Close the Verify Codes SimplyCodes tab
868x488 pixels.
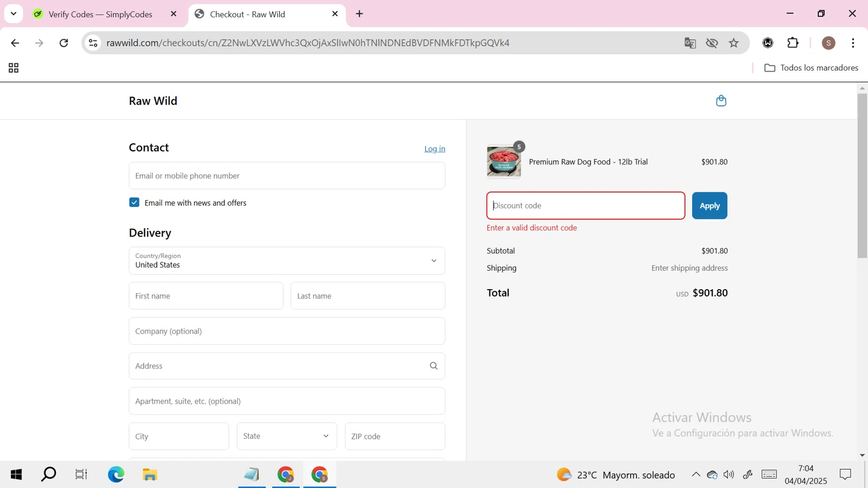click(174, 14)
